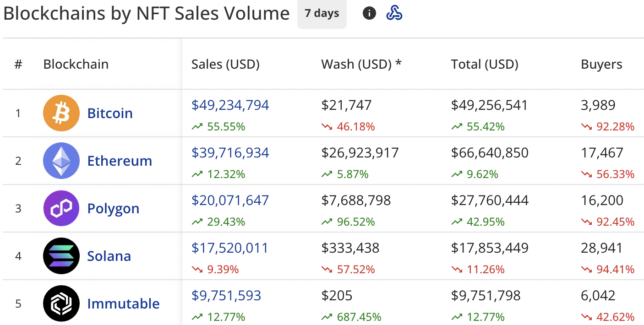
Task: Click the Polygon logo icon
Action: click(61, 208)
